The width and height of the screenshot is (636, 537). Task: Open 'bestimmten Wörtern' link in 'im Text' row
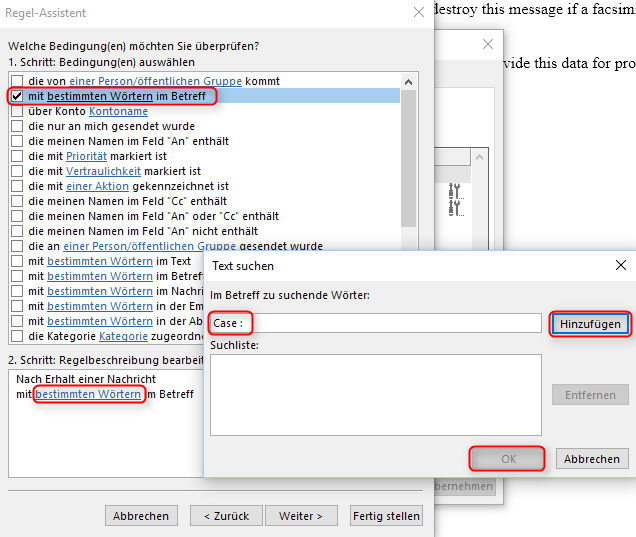pos(100,261)
